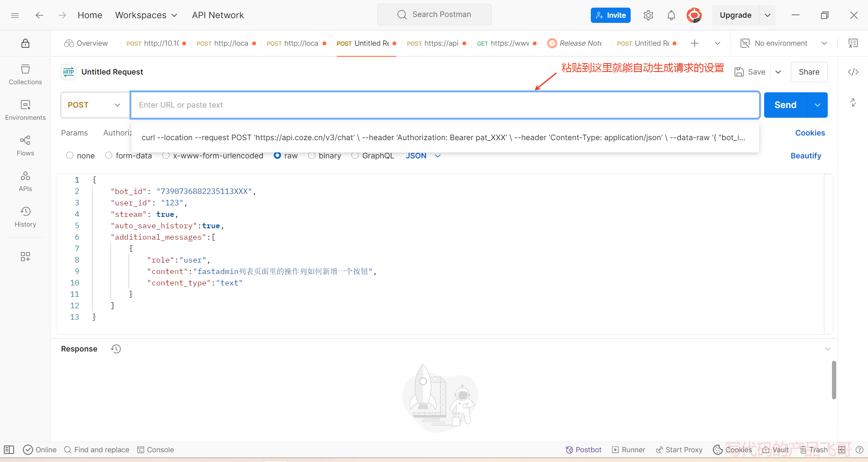Open the two-pane layout icon in status bar
This screenshot has height=462, width=868.
pos(842,450)
